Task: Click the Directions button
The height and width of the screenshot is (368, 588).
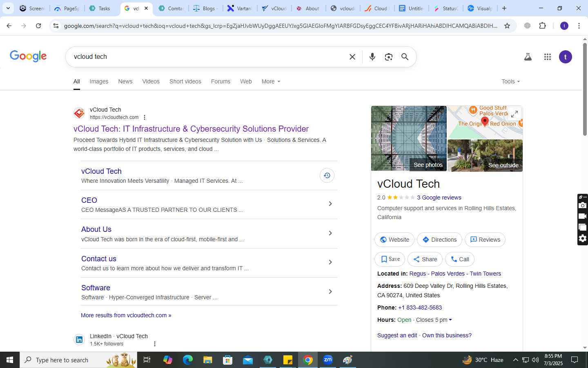Action: point(439,240)
